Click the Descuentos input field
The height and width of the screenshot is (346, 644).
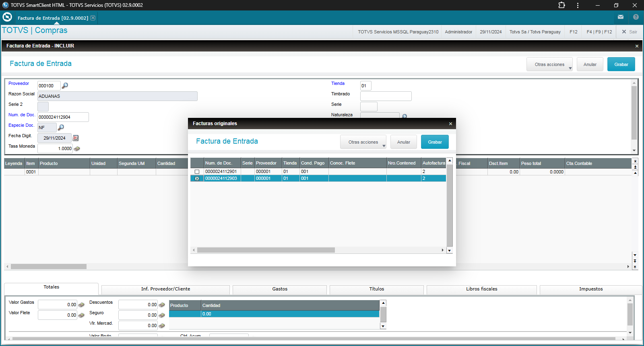click(x=138, y=305)
